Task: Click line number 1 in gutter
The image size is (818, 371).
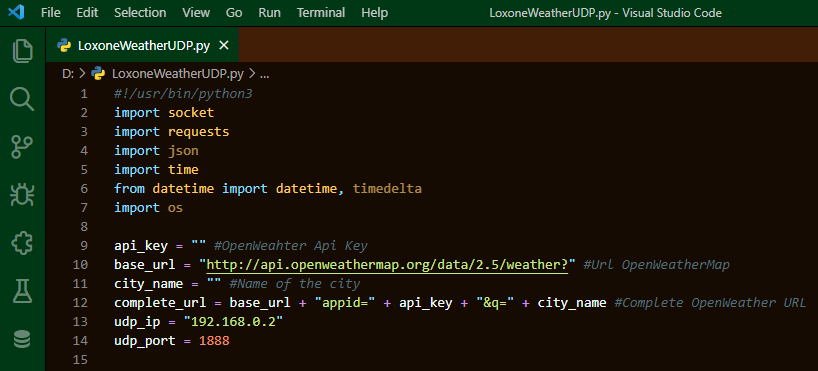Action: pyautogui.click(x=84, y=94)
